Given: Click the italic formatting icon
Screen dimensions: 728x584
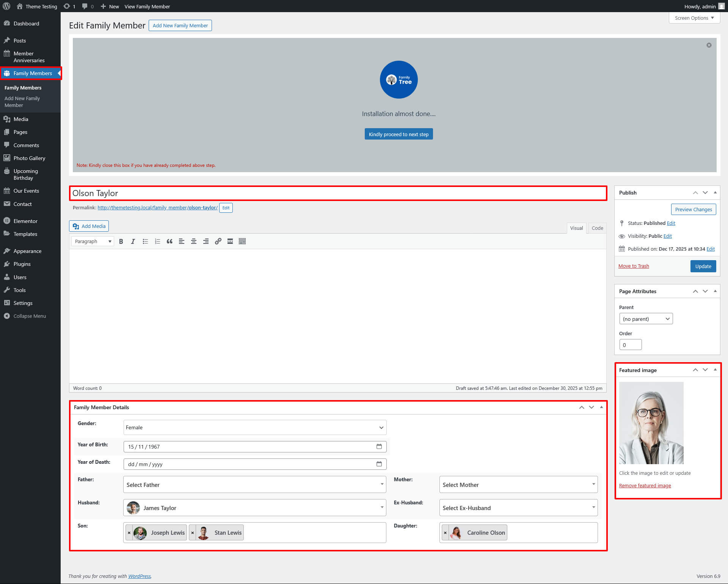Looking at the screenshot, I should pos(133,241).
